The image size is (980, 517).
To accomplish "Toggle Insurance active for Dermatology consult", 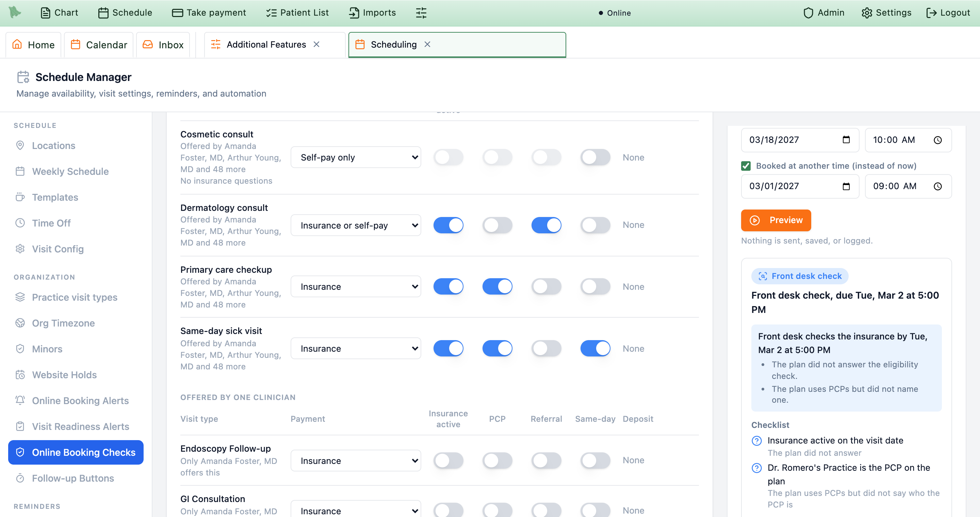I will (448, 225).
